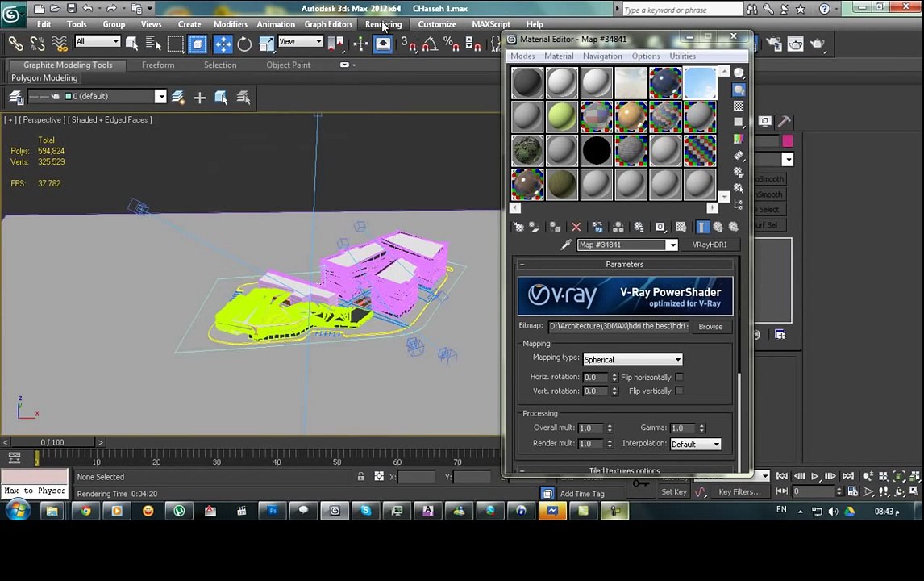Image resolution: width=924 pixels, height=581 pixels.
Task: Click Go to Start playback control
Action: click(782, 476)
